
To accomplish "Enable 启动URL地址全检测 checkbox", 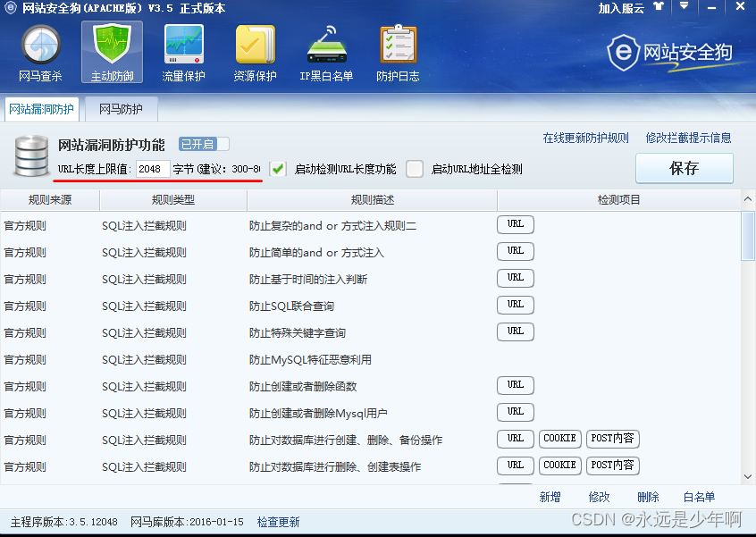I will pos(414,169).
